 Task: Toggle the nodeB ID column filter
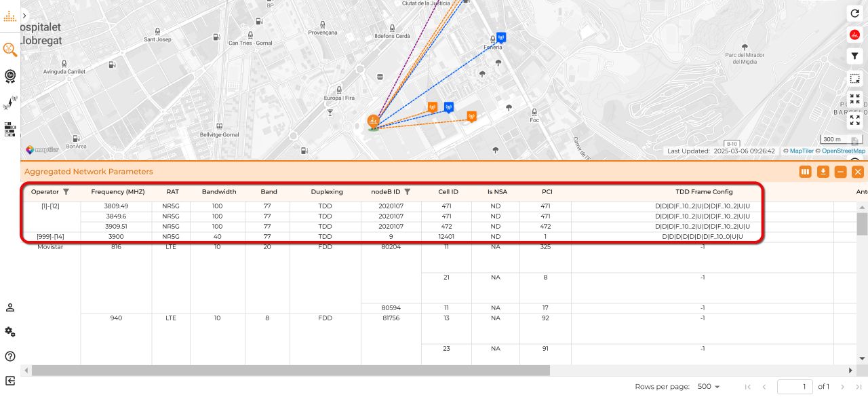(408, 192)
